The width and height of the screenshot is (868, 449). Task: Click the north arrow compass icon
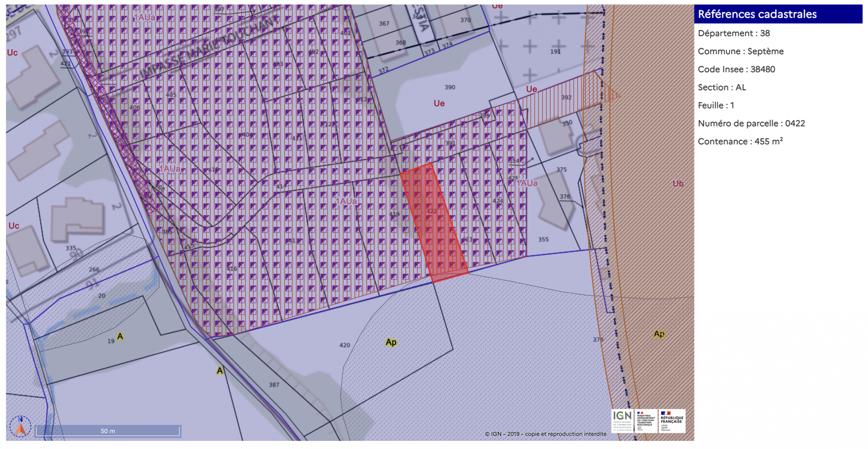[x=20, y=426]
